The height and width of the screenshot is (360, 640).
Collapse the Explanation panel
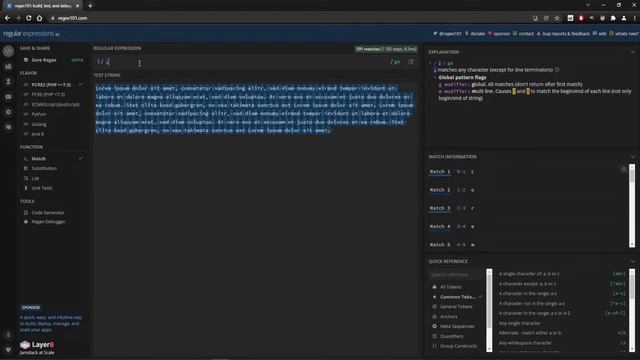pos(633,52)
